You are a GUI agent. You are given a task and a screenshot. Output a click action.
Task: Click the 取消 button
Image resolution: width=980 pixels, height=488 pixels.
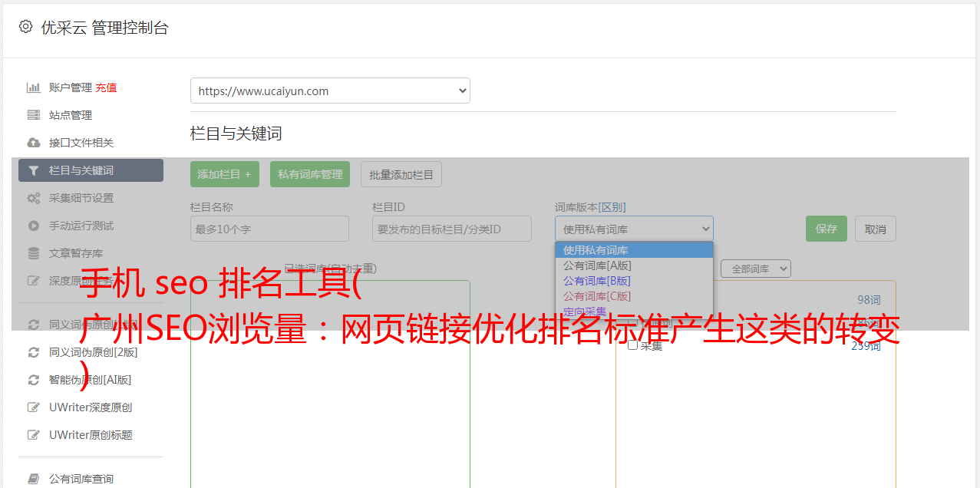pyautogui.click(x=876, y=229)
